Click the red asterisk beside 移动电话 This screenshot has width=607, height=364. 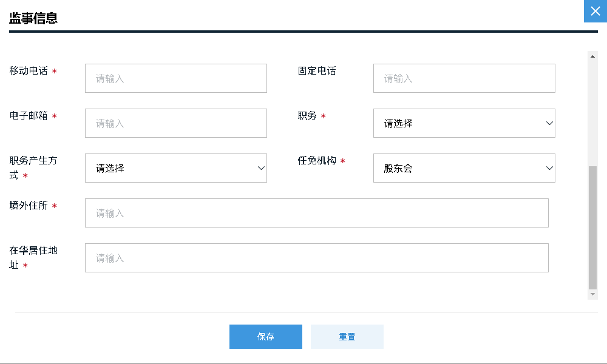tap(55, 71)
